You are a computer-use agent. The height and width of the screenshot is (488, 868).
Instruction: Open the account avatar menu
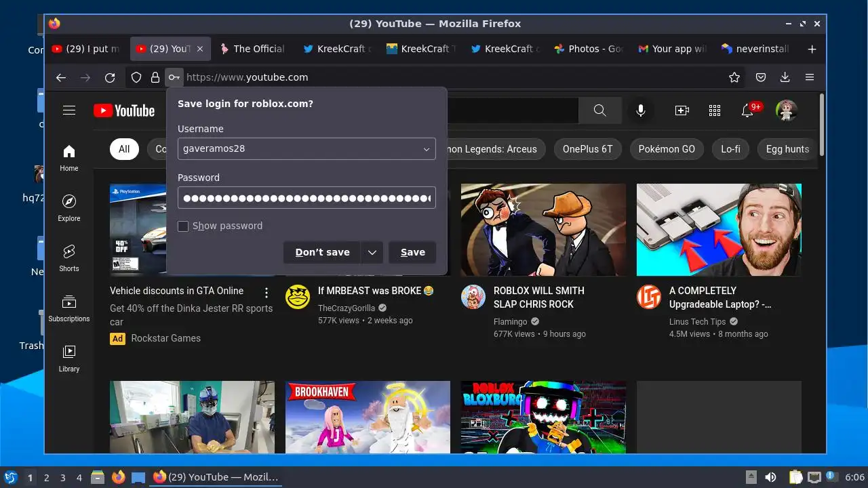tap(787, 110)
